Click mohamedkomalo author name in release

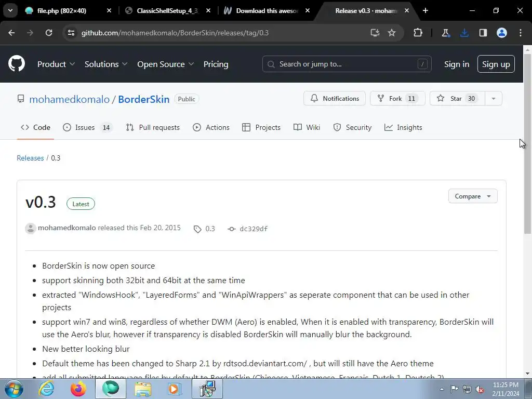point(67,228)
